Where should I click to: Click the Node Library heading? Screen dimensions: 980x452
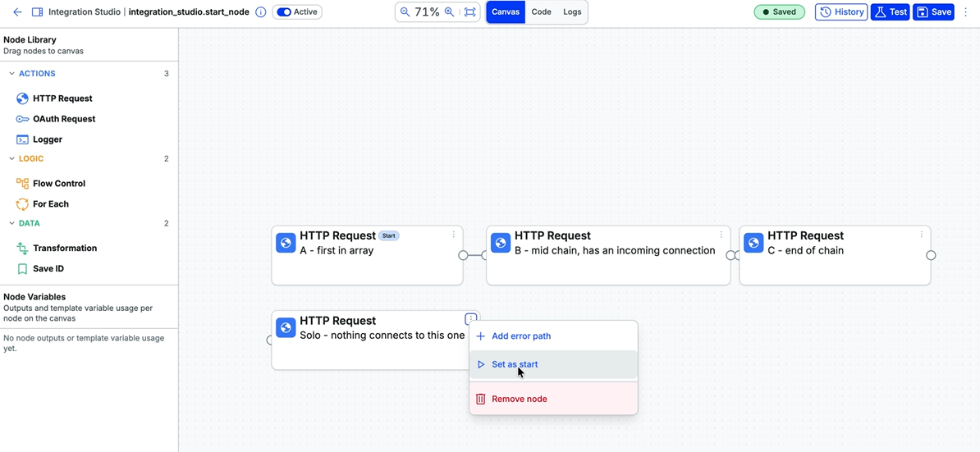[x=30, y=40]
